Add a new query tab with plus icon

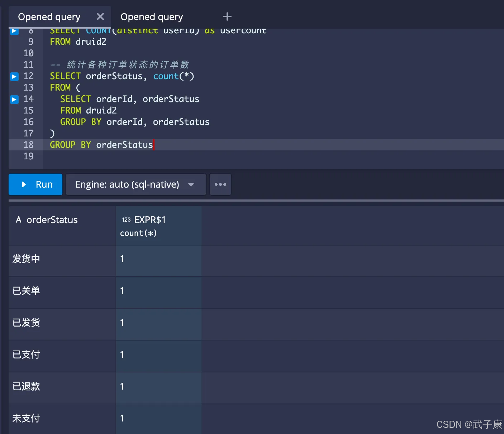(227, 17)
